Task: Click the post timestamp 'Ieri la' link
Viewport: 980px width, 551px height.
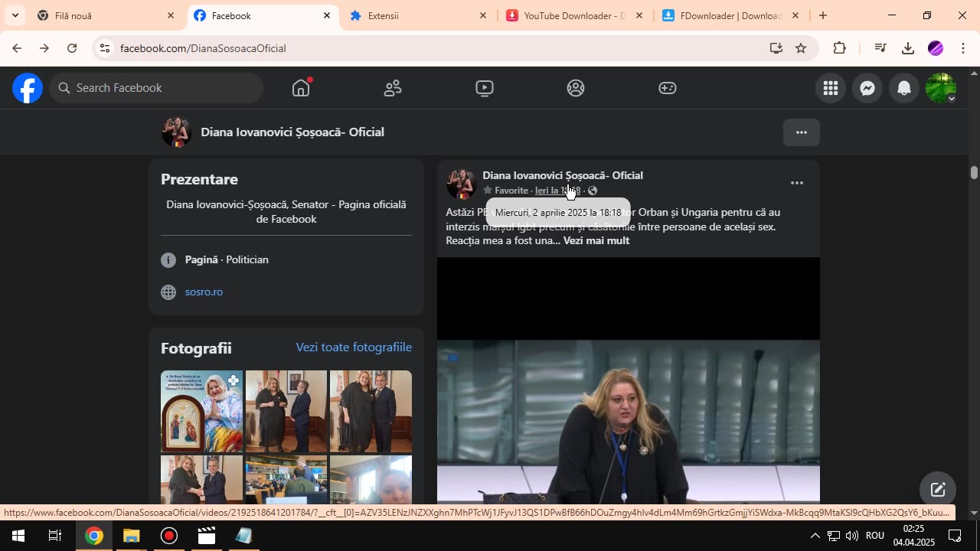Action: point(557,191)
